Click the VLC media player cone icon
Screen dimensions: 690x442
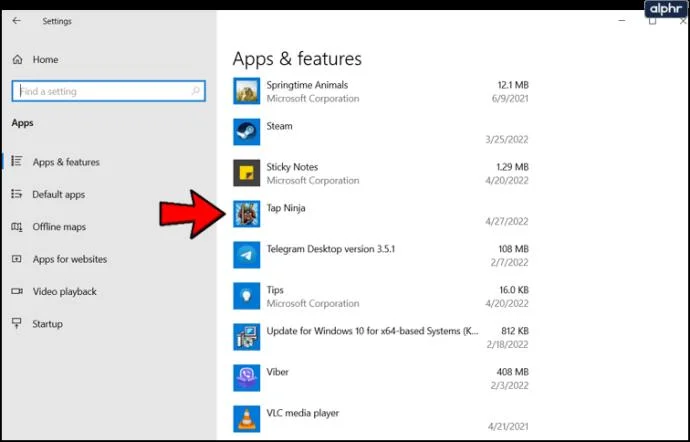click(x=246, y=419)
